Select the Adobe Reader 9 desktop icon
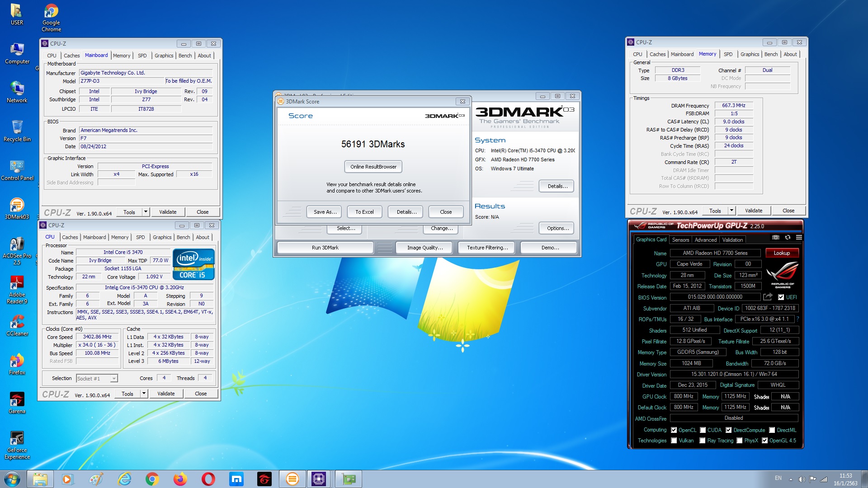Image resolution: width=868 pixels, height=488 pixels. pos(17,290)
